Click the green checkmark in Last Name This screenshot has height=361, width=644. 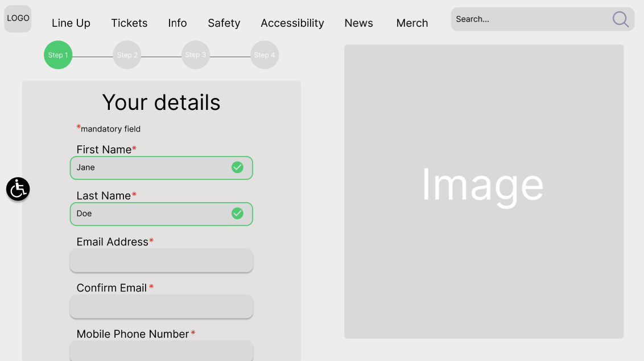pyautogui.click(x=237, y=214)
